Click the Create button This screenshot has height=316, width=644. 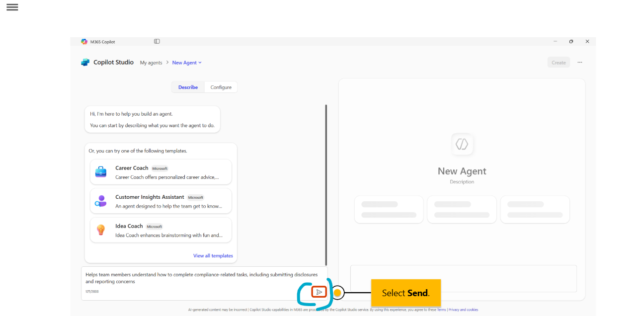pyautogui.click(x=559, y=63)
